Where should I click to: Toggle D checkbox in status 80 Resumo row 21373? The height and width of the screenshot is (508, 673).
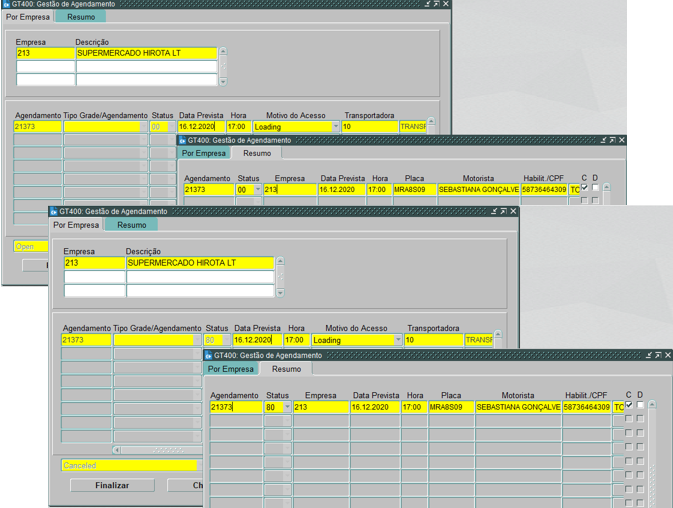[640, 405]
